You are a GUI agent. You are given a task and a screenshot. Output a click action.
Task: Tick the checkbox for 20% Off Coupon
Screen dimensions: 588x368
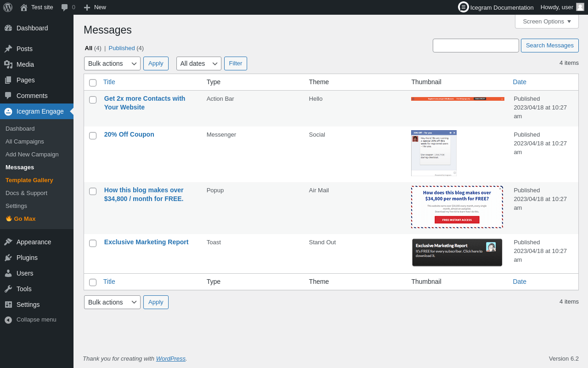(93, 136)
